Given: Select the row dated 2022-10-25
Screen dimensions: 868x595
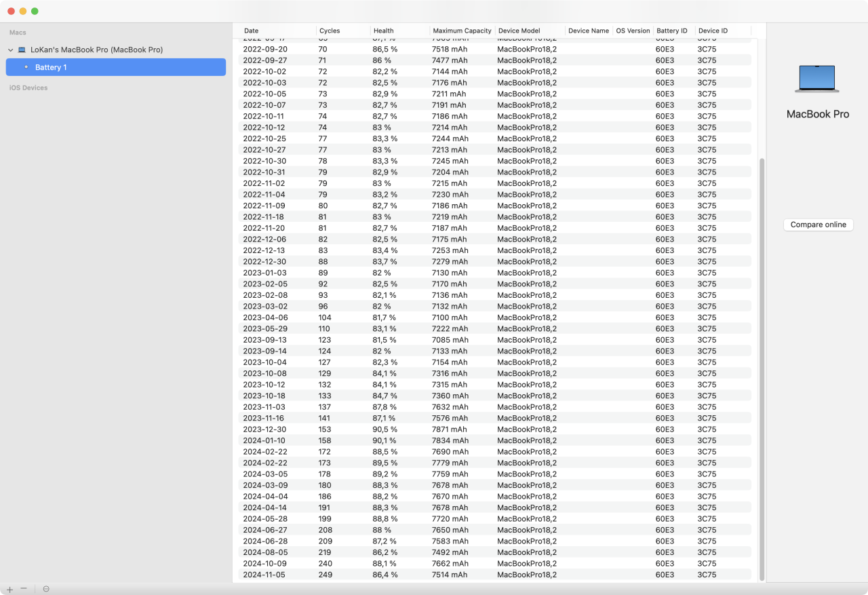Looking at the screenshot, I should pos(496,138).
